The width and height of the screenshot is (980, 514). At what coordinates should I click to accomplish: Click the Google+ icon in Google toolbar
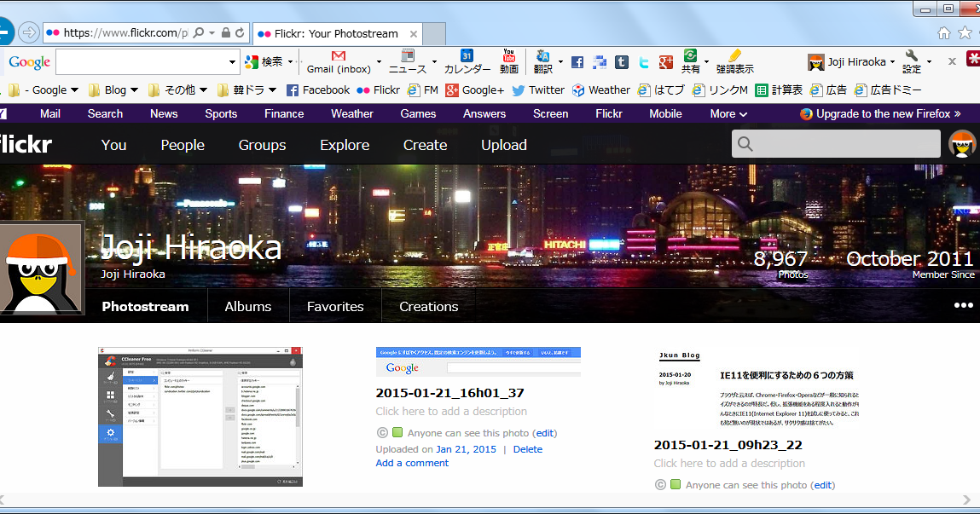[666, 62]
